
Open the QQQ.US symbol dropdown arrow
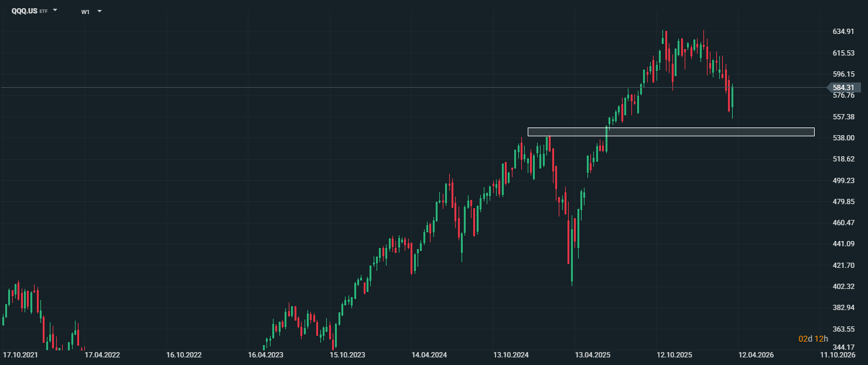tap(55, 11)
